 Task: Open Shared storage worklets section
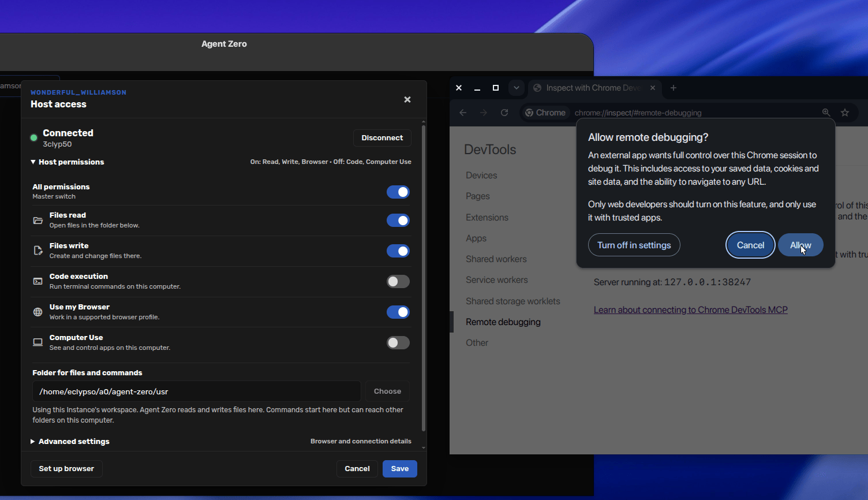[x=513, y=301]
